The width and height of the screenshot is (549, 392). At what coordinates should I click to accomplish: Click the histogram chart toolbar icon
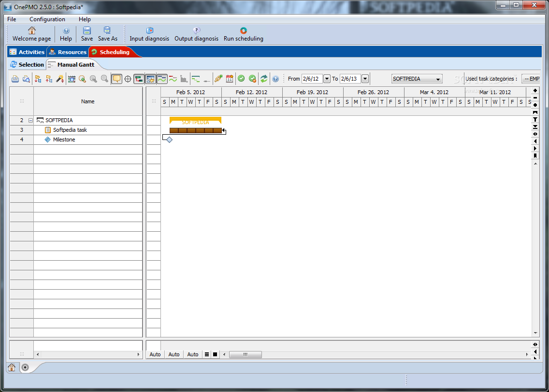(184, 79)
